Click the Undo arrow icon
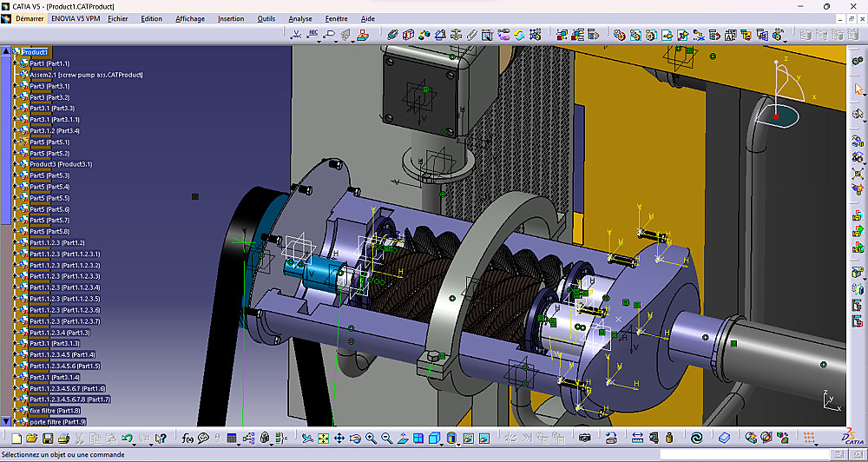Viewport: 868px width, 462px height. point(127,439)
